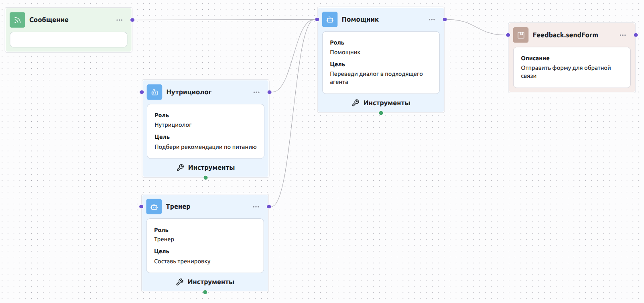Click the wrench icon in Помощник node

coord(356,103)
